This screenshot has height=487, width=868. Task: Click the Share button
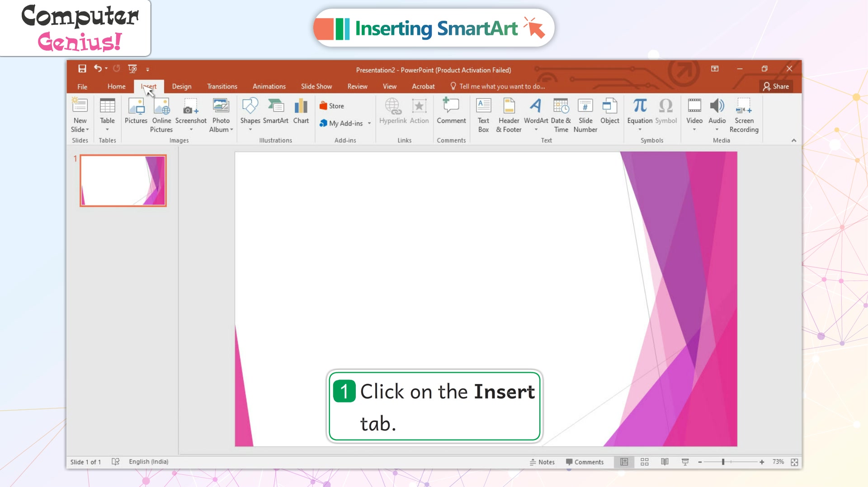coord(776,86)
